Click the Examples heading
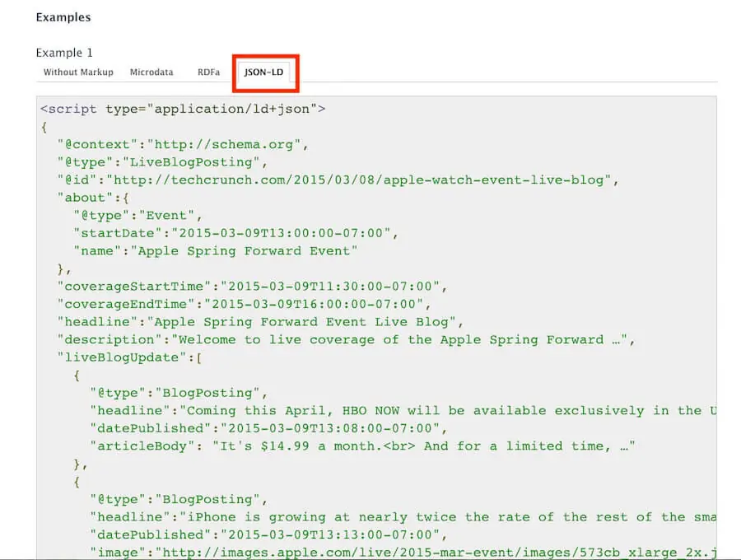 (63, 17)
